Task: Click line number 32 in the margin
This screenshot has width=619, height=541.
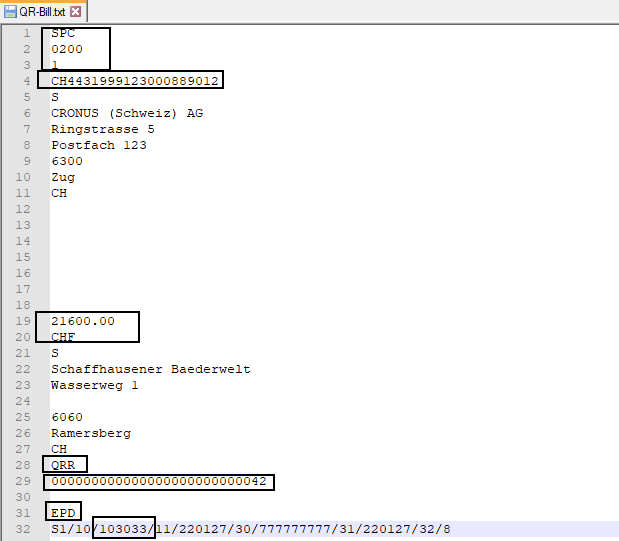Action: click(x=22, y=529)
